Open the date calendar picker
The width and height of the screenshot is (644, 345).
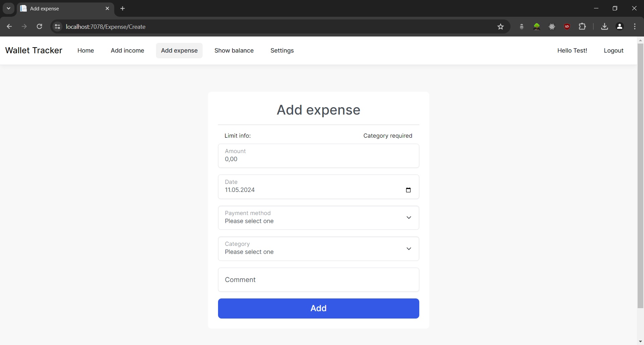coord(408,190)
